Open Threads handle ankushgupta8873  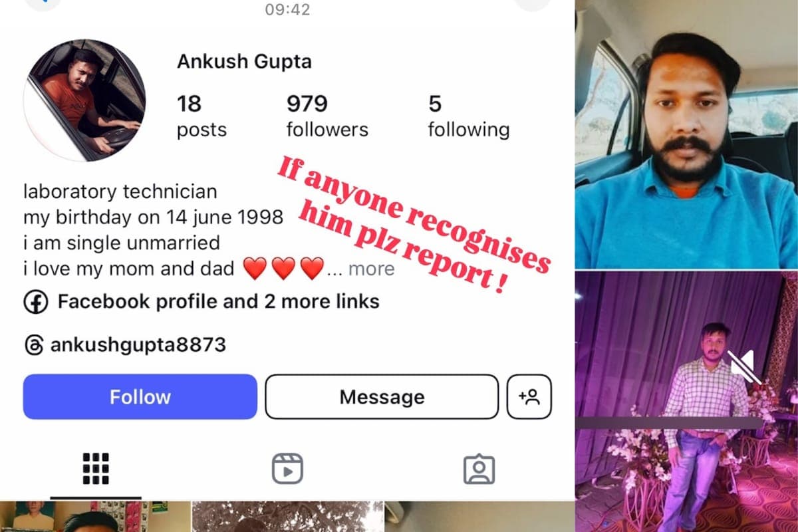(x=138, y=346)
